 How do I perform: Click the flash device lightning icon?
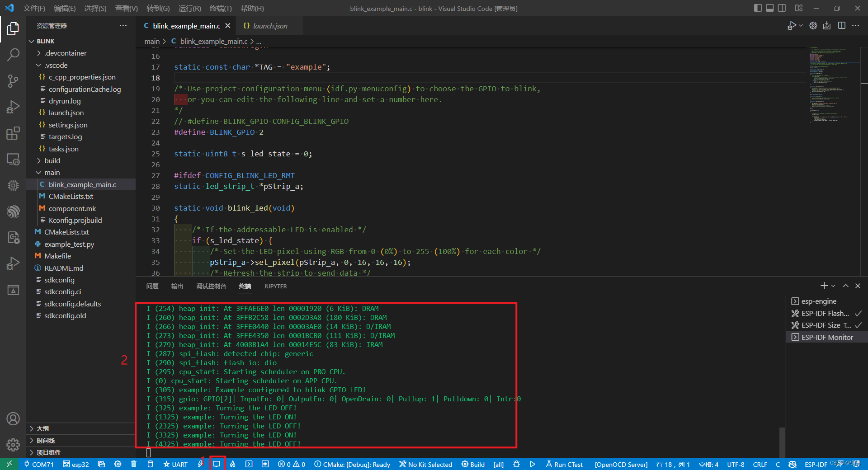[x=200, y=464]
